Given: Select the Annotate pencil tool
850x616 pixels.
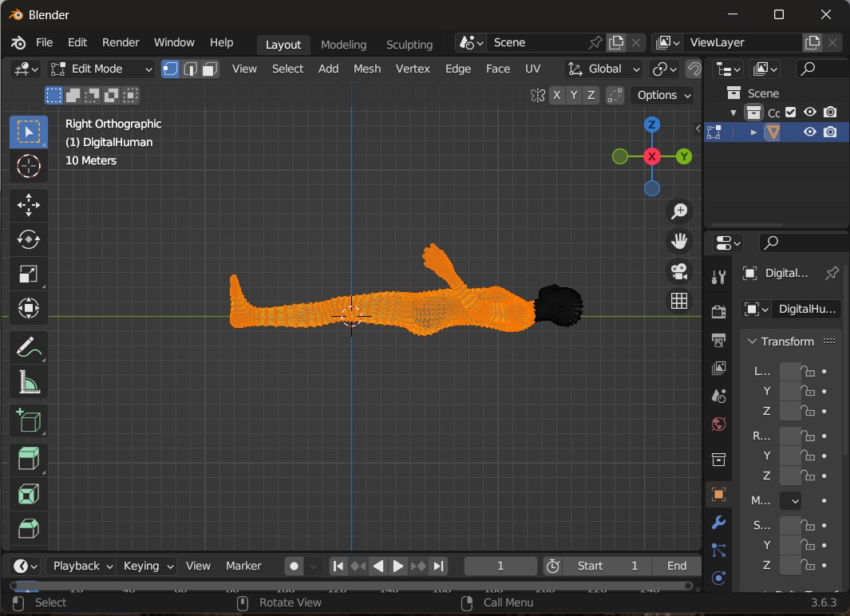Looking at the screenshot, I should pyautogui.click(x=29, y=348).
